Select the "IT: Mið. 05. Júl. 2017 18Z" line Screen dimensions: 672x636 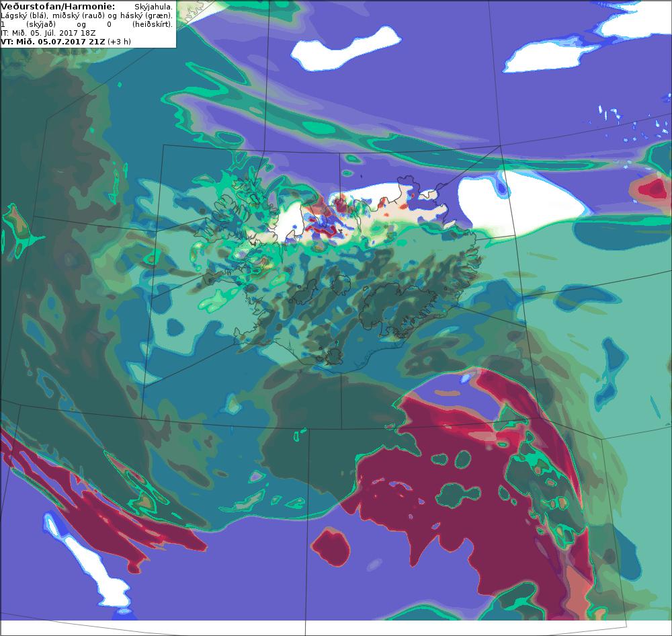[x=48, y=33]
